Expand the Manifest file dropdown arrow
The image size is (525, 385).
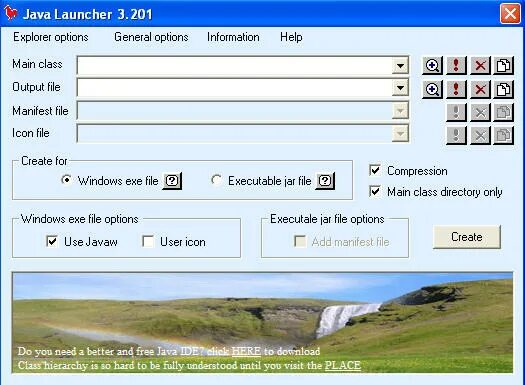tap(400, 111)
